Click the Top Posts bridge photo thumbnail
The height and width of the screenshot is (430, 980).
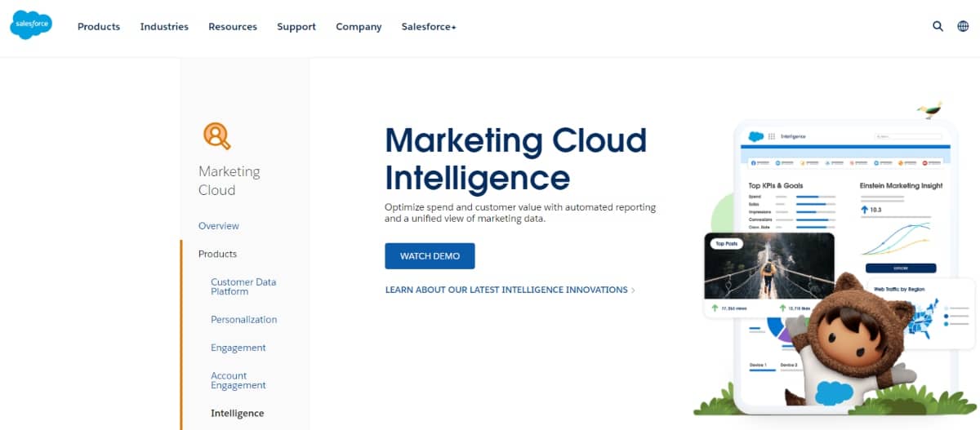(x=769, y=266)
